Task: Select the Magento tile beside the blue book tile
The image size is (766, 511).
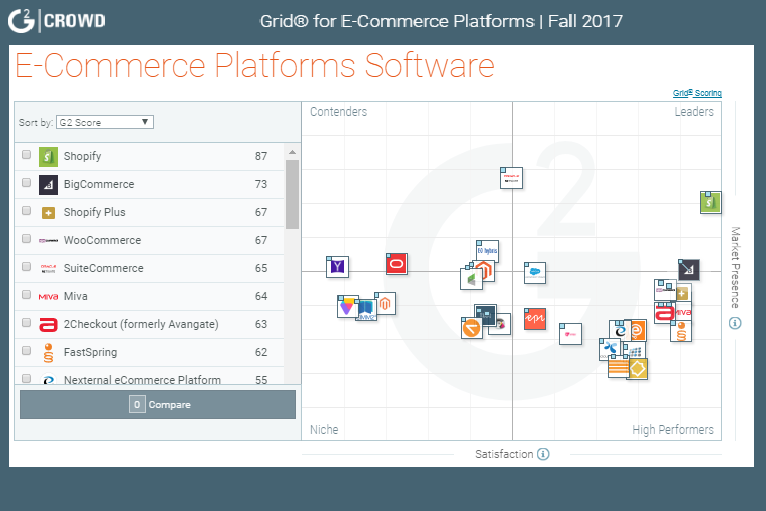Action: pyautogui.click(x=385, y=303)
